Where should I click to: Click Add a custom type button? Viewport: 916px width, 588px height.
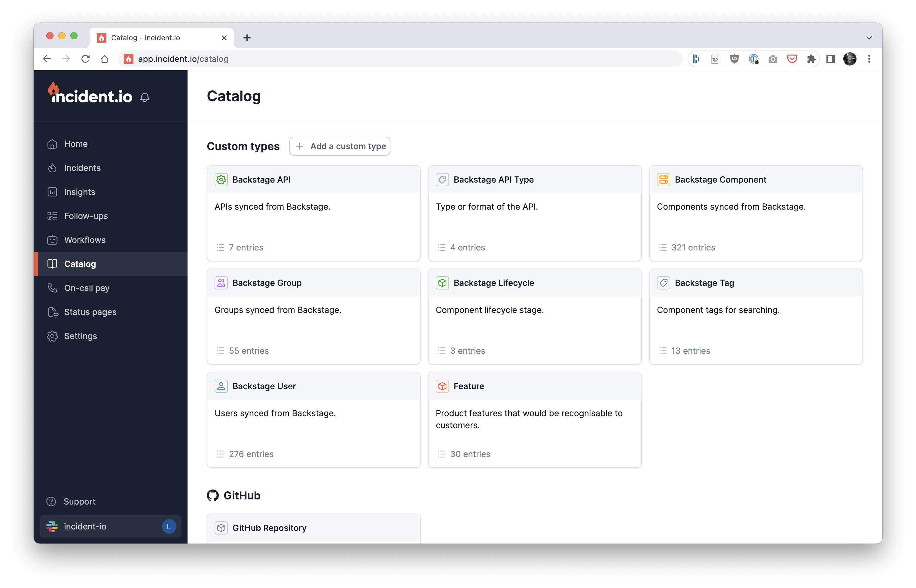(340, 145)
